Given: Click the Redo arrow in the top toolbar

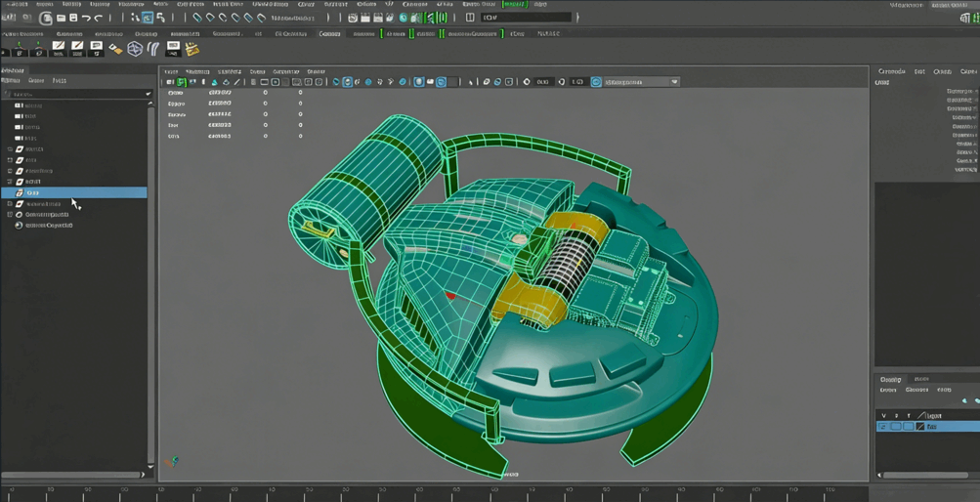Looking at the screenshot, I should [99, 18].
